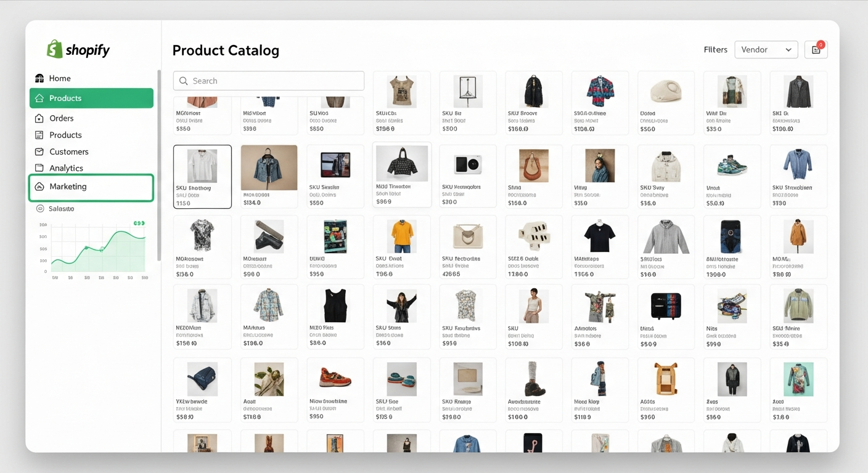Select the highlighted Marketing navigation item
Image resolution: width=868 pixels, height=473 pixels.
pos(91,187)
